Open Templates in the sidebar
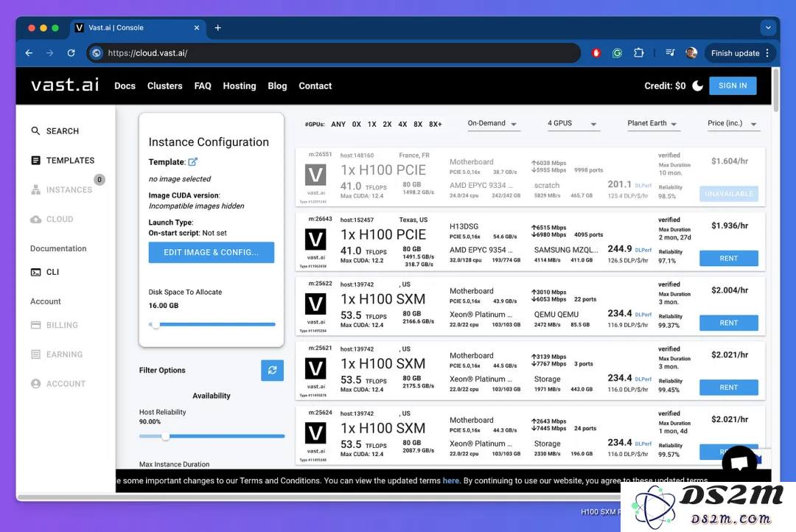This screenshot has width=796, height=532. coord(63,161)
